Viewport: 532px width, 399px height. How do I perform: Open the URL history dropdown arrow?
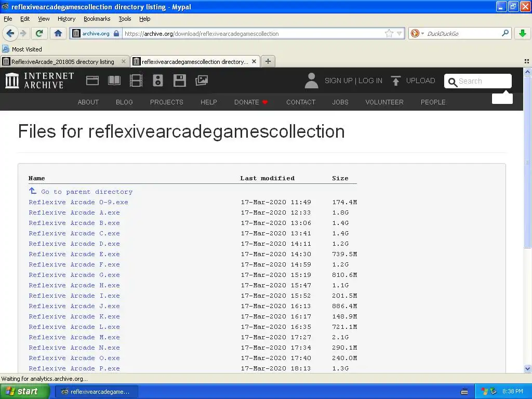click(x=400, y=34)
